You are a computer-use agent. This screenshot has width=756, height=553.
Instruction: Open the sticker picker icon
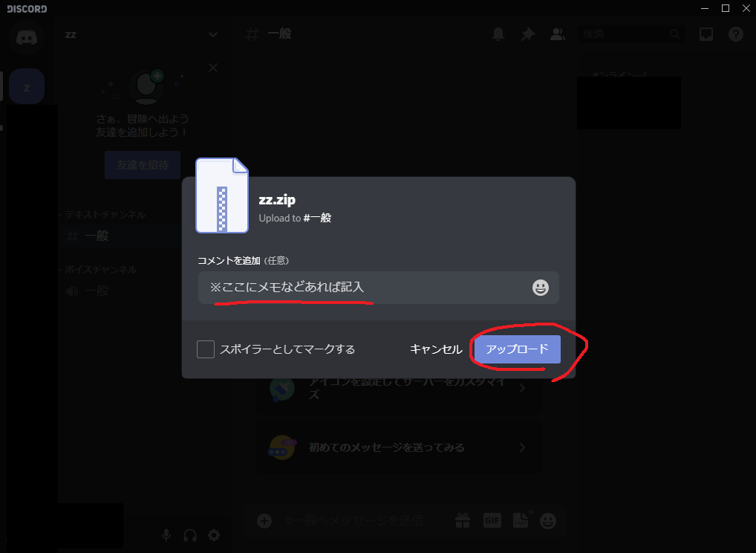521,520
